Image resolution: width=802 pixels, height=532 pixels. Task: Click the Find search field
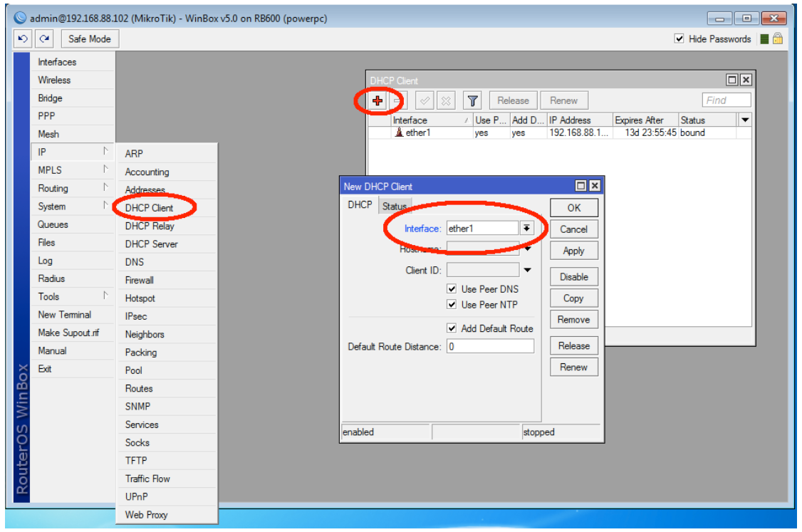pos(727,100)
